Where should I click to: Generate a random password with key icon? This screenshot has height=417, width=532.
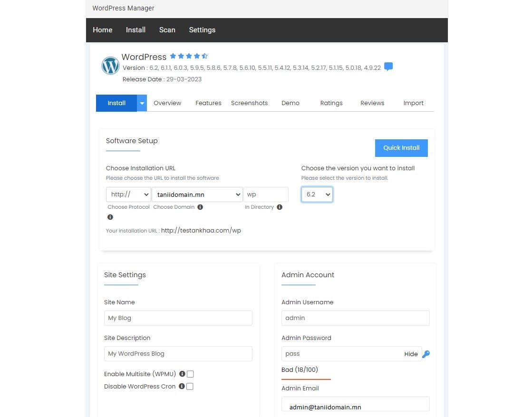426,354
